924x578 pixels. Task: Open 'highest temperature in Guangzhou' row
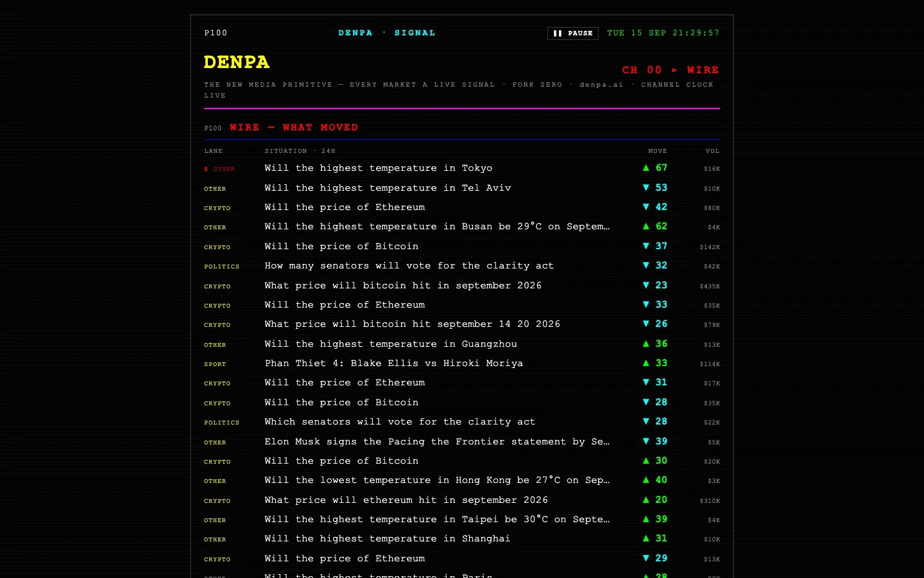462,344
